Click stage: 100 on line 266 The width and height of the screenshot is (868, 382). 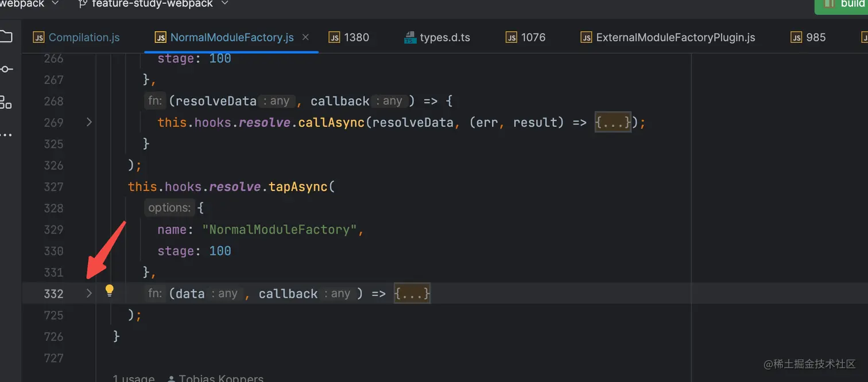pyautogui.click(x=194, y=58)
